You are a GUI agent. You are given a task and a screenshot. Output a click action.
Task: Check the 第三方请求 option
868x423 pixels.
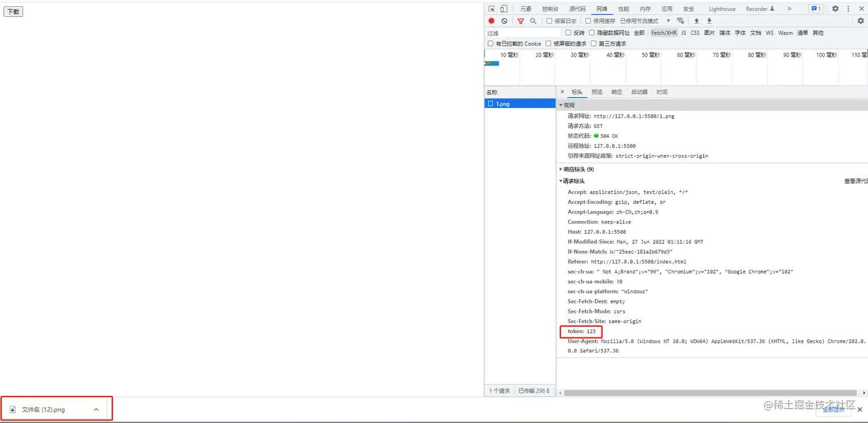pos(594,44)
